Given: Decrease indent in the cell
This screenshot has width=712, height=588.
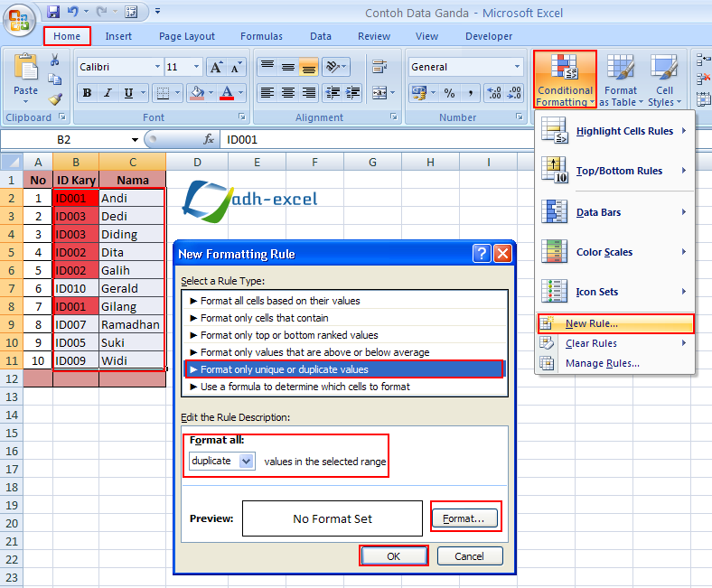Looking at the screenshot, I should coord(333,93).
